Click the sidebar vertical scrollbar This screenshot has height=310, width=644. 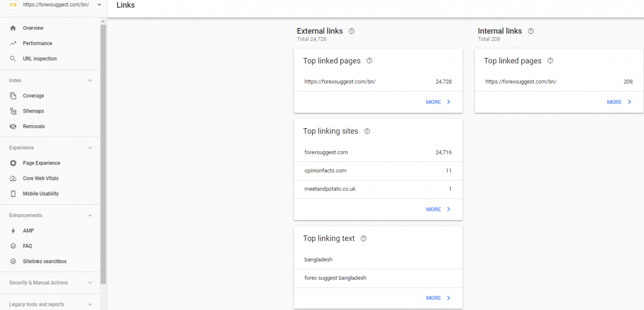pos(104,154)
